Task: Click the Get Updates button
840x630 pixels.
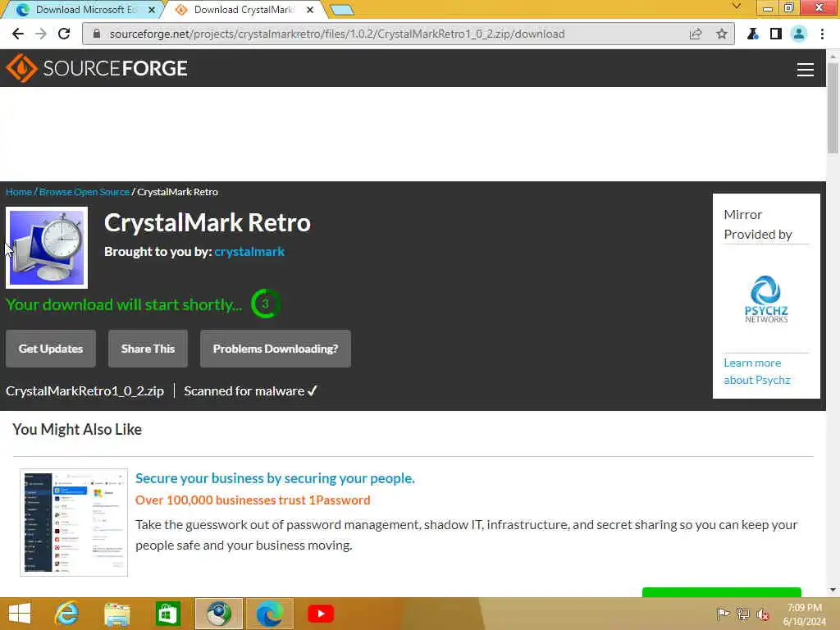Action: (51, 349)
